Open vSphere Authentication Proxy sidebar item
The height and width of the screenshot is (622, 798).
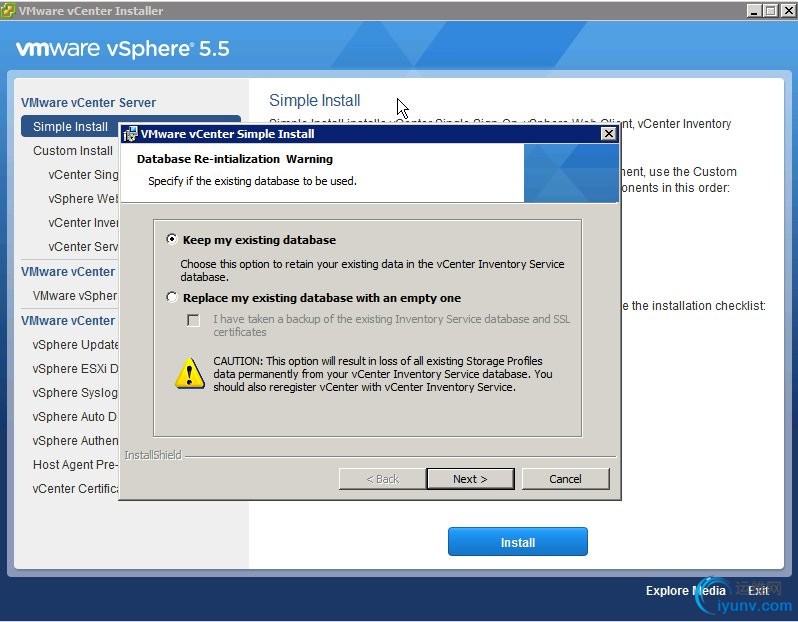(75, 440)
